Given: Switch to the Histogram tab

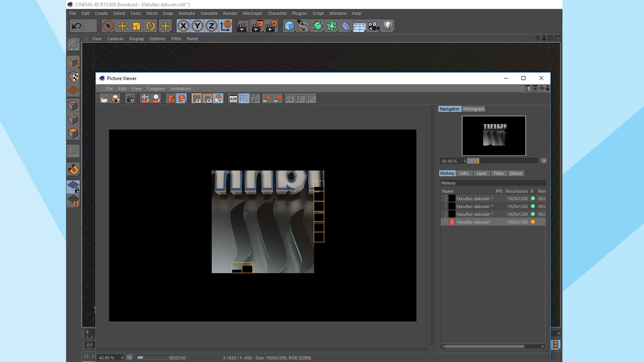Looking at the screenshot, I should click(473, 109).
